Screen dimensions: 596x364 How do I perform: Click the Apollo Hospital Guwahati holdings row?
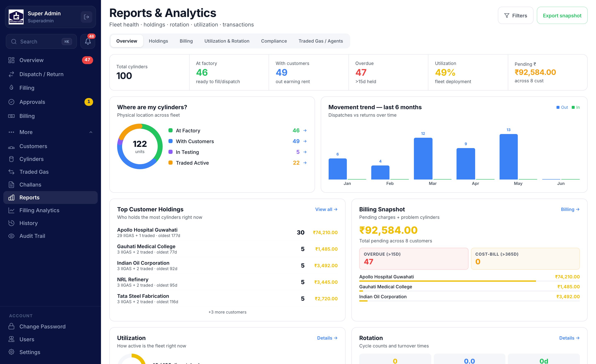227,232
